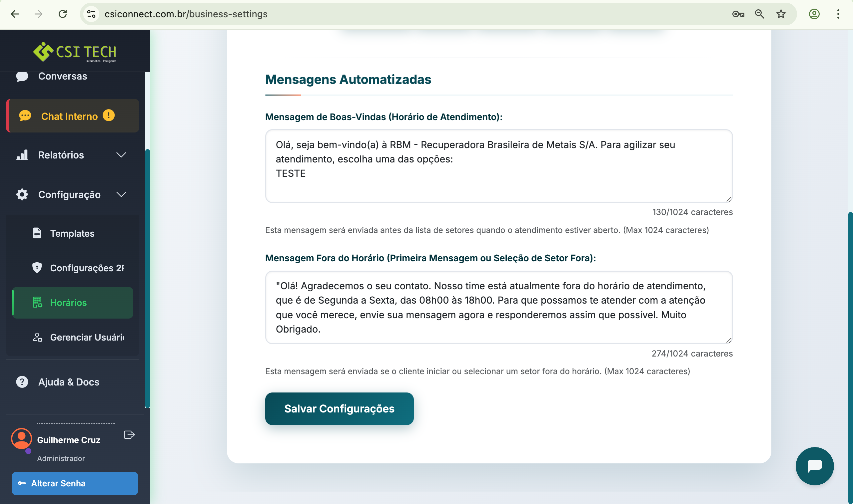Select the Templates document icon

click(36, 233)
